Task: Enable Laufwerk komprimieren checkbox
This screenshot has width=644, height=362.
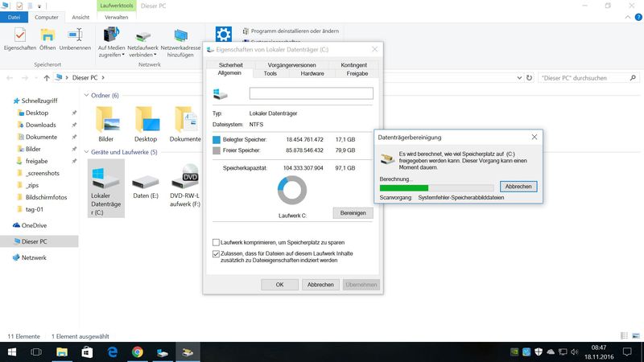Action: 216,243
